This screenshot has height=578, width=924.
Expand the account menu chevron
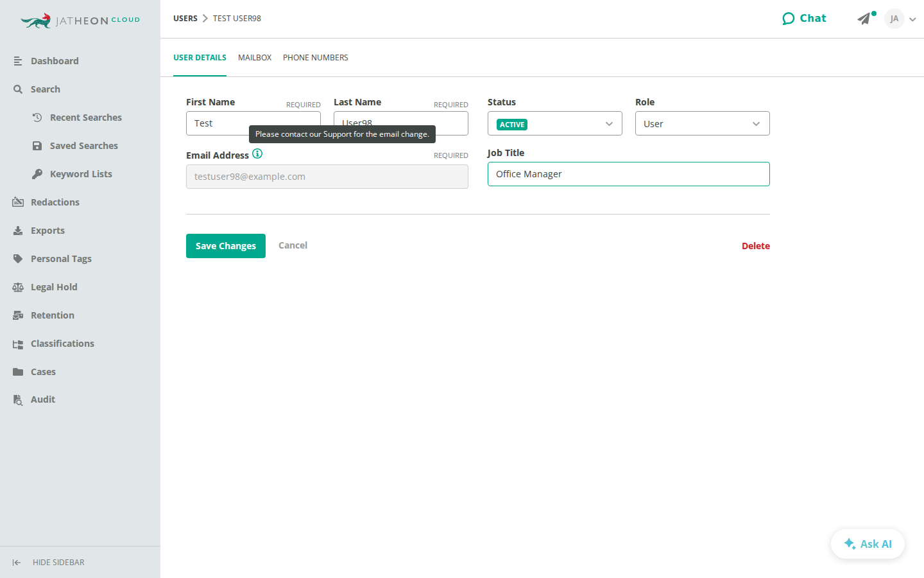pyautogui.click(x=912, y=19)
